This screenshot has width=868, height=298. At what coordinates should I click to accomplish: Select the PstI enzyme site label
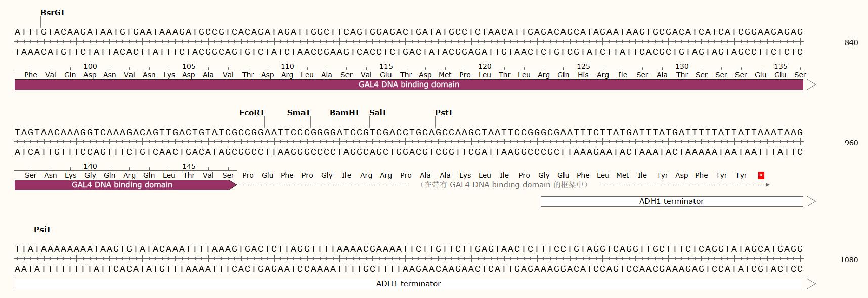tap(444, 113)
